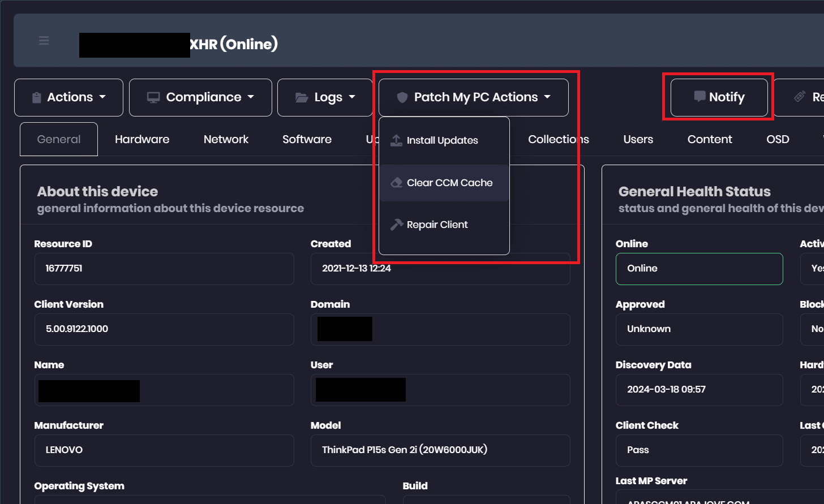The height and width of the screenshot is (504, 824).
Task: Open the Compliance dropdown arrow
Action: click(x=251, y=97)
